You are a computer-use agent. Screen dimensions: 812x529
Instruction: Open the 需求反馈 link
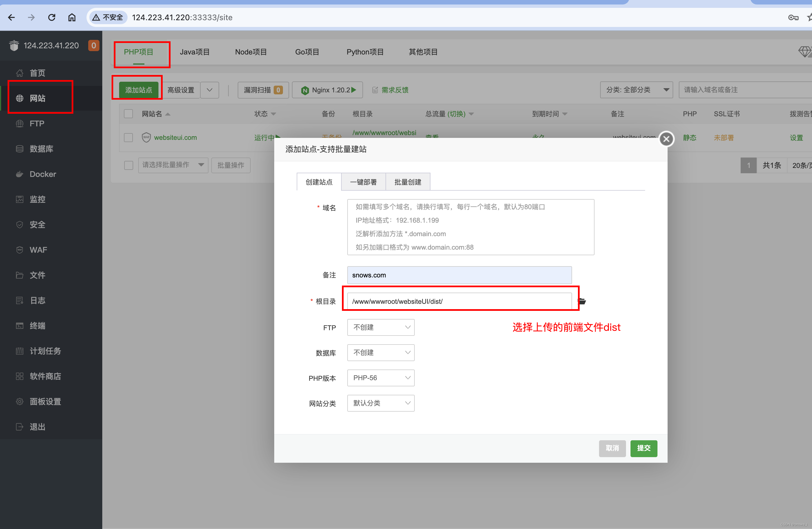click(390, 90)
